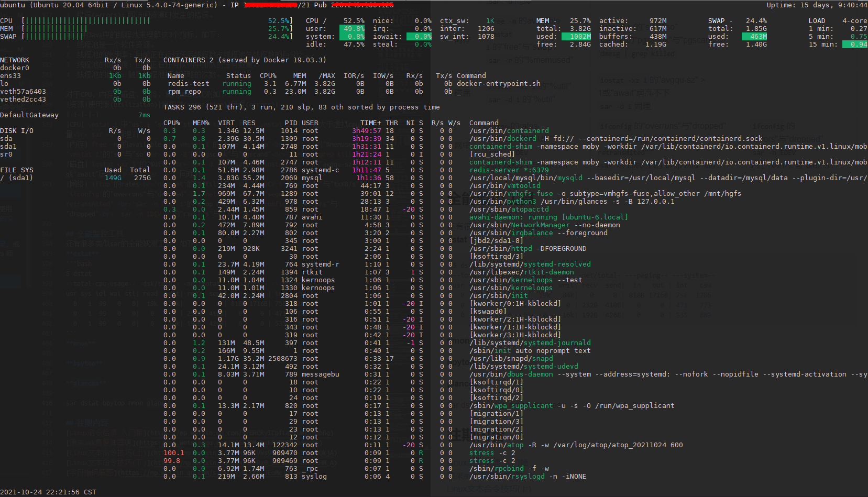Click the MEM "cached:" value 1.19G
868x497 pixels.
click(x=655, y=45)
